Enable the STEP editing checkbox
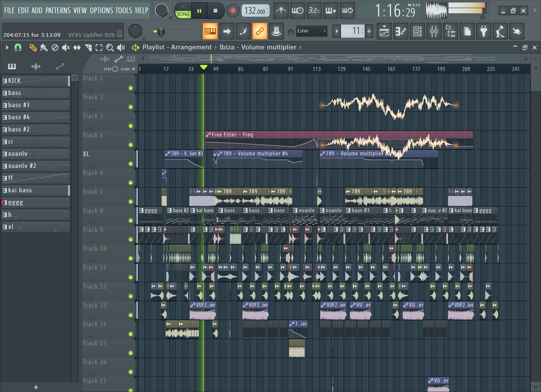Viewport: 541px width, 392px height. point(115,69)
